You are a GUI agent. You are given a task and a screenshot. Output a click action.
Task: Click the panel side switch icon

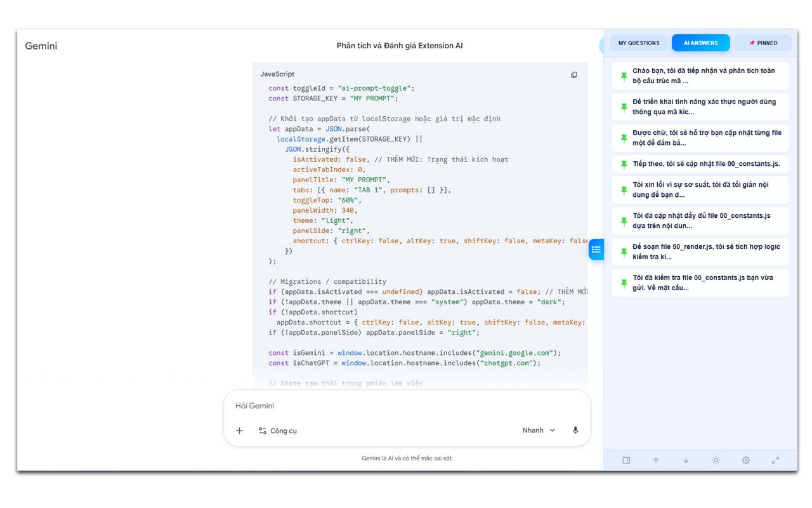click(626, 460)
